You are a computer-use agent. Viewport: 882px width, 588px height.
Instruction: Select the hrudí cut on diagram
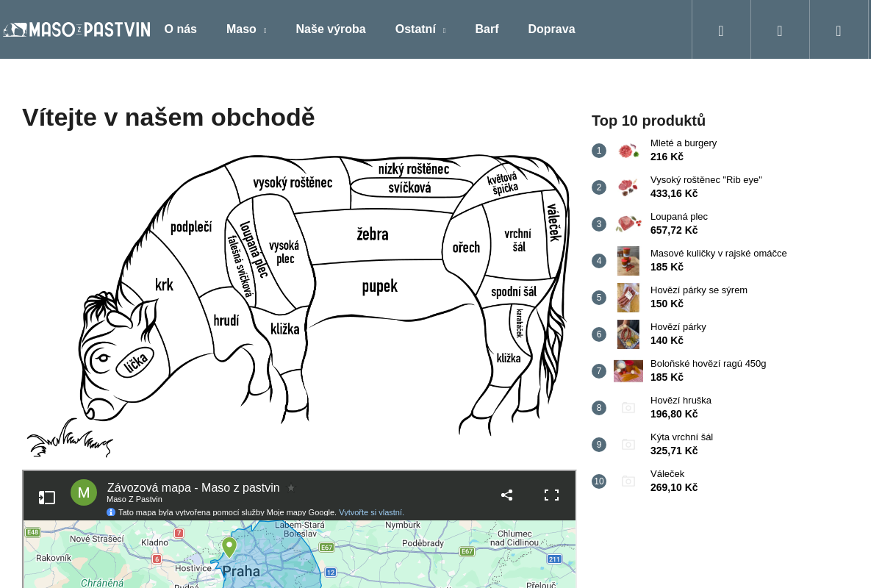click(226, 320)
